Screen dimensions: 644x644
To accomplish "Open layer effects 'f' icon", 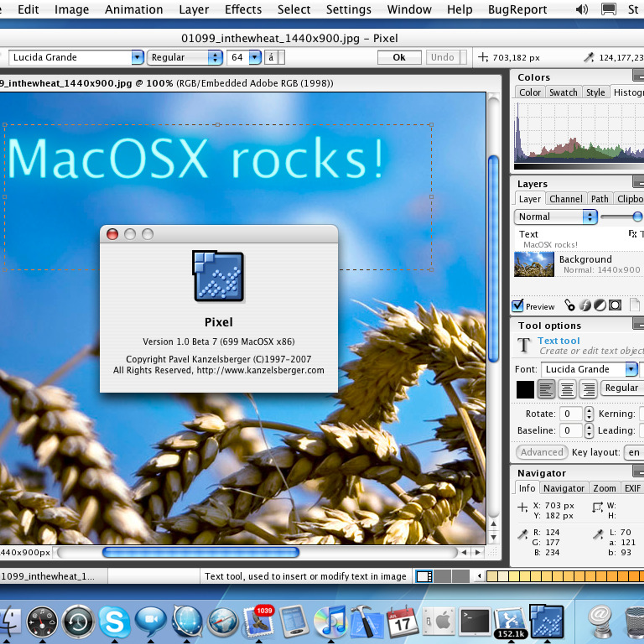I will point(585,305).
